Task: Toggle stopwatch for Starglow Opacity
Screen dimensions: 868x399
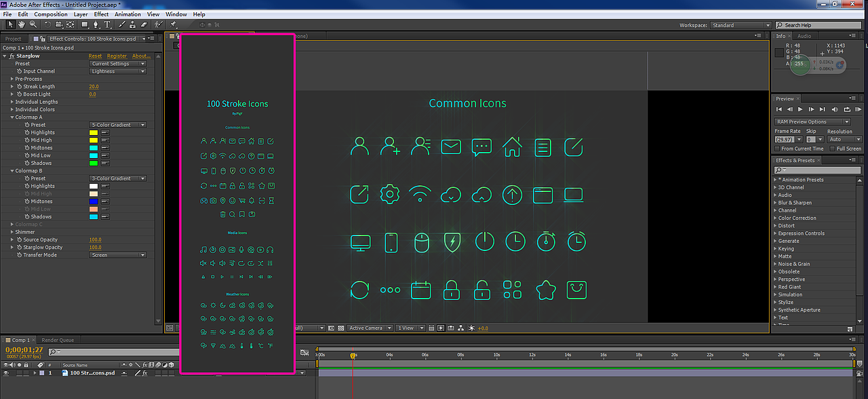Action: click(19, 247)
